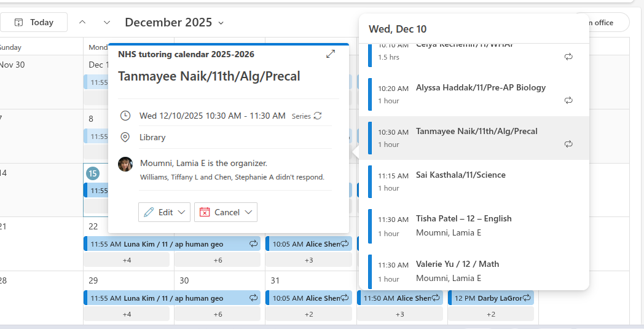Image resolution: width=644 pixels, height=329 pixels.
Task: Click the Cancel event button
Action: [x=219, y=212]
